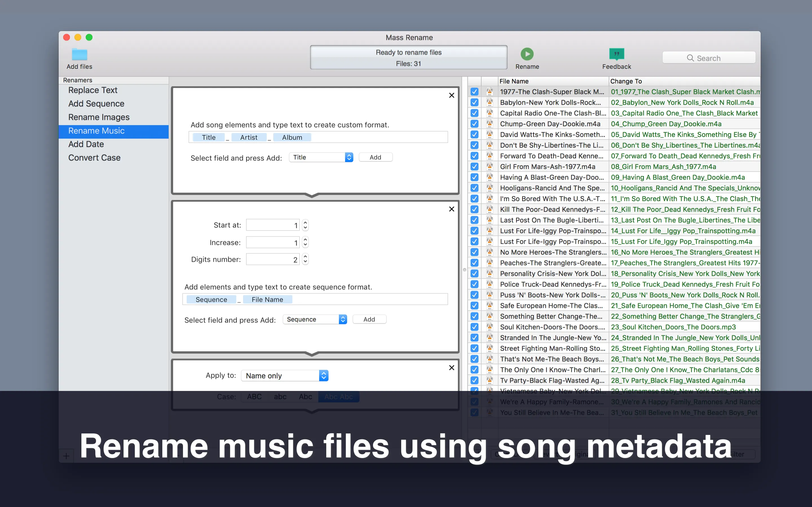Click the Digits number stepper arrows

pos(305,259)
